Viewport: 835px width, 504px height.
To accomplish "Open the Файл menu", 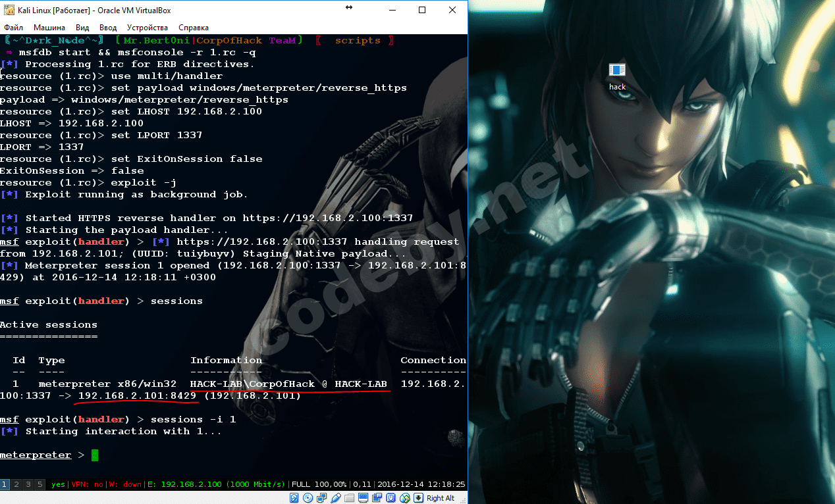I will pos(13,28).
